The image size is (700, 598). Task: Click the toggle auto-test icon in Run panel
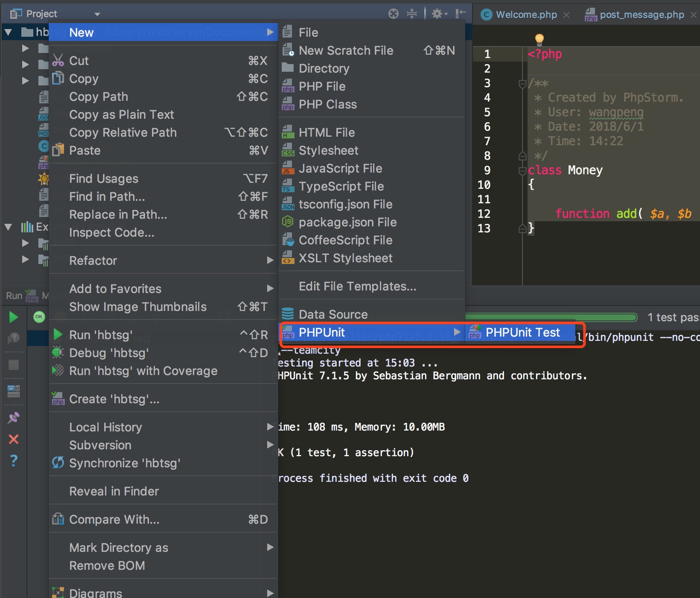coord(14,339)
